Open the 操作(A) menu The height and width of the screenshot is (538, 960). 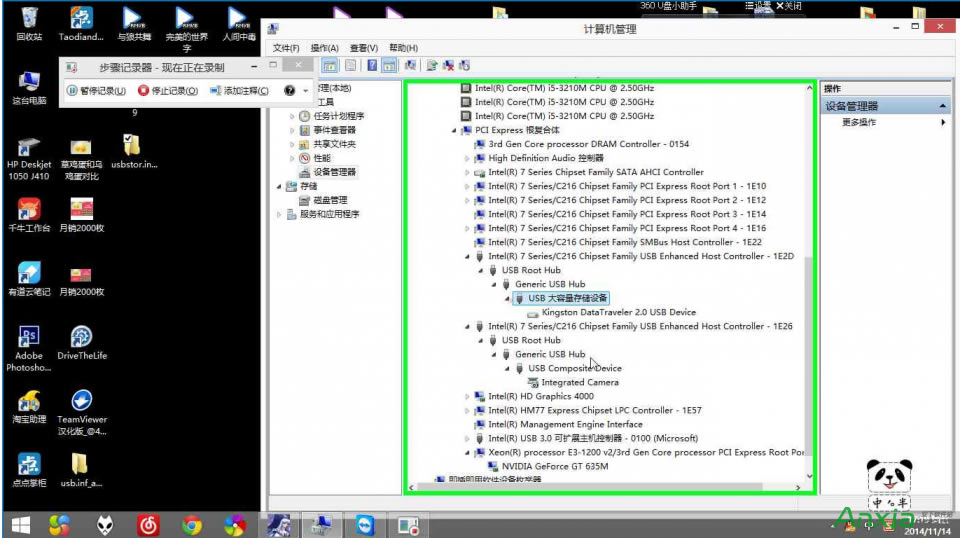324,48
